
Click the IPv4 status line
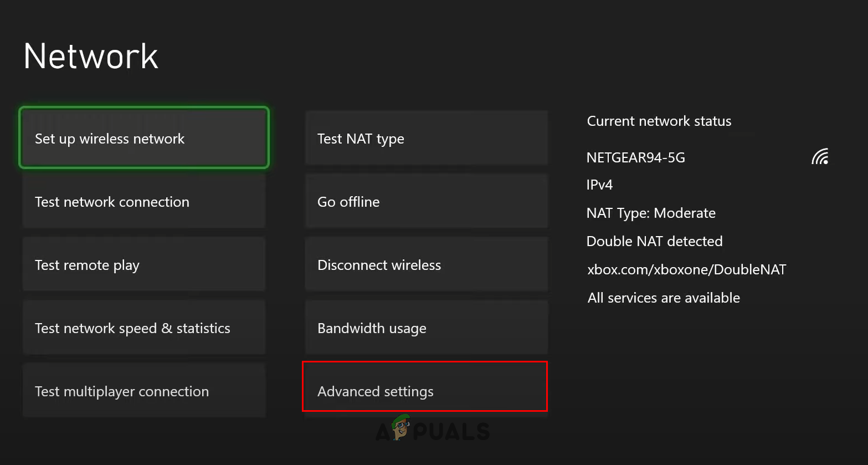[599, 185]
